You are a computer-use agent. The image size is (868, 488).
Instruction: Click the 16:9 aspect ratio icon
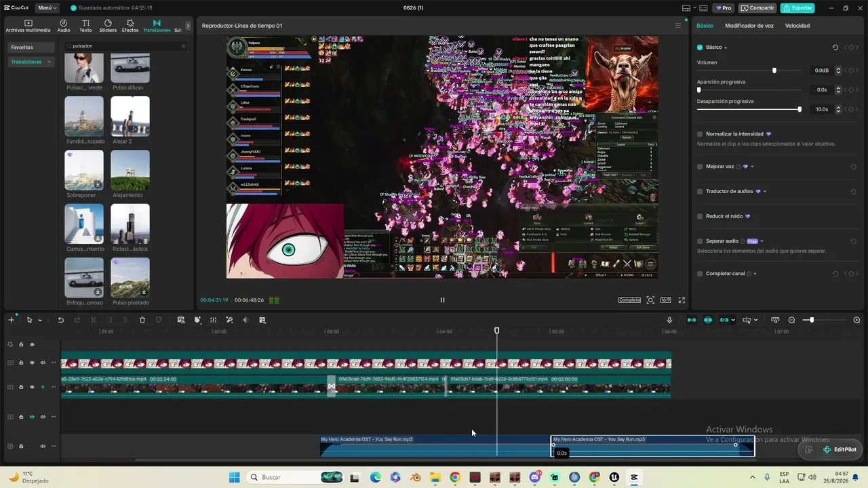[x=666, y=300]
